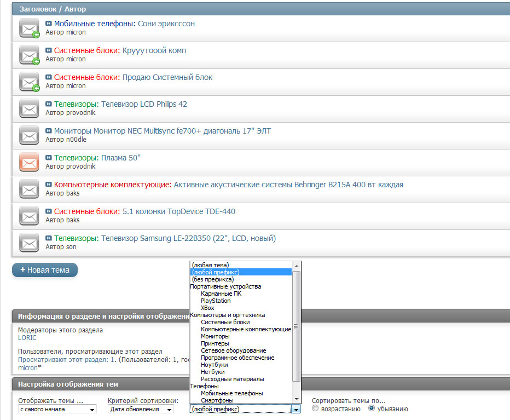Image resolution: width=510 pixels, height=420 pixels.
Task: Collapse the (любой префикс) prefix dropdown arrow
Action: point(296,410)
